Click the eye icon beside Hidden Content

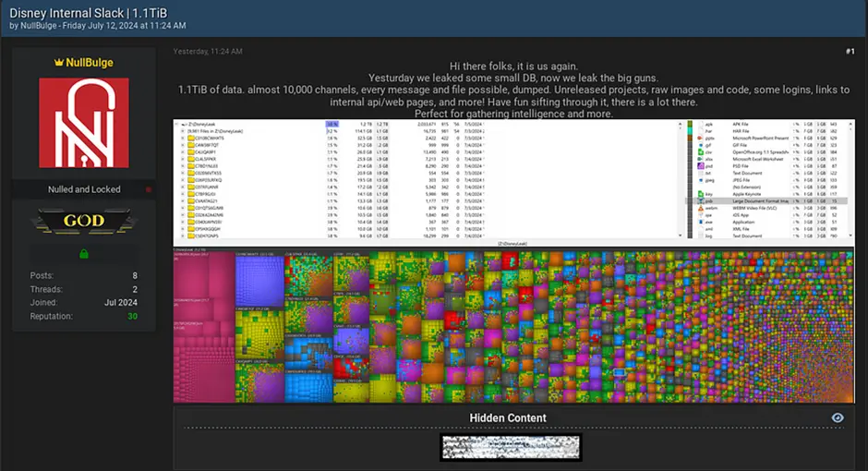(838, 418)
